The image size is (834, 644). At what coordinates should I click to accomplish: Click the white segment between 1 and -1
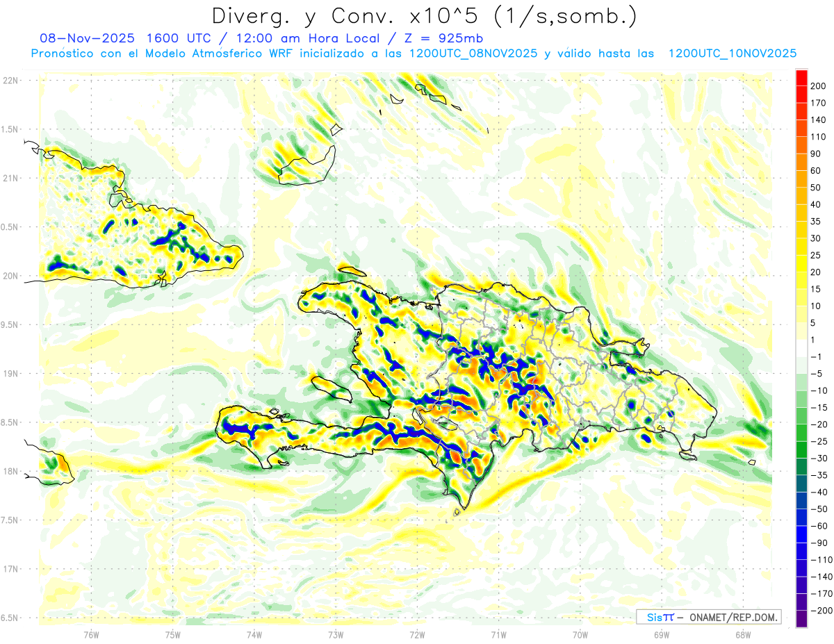801,348
